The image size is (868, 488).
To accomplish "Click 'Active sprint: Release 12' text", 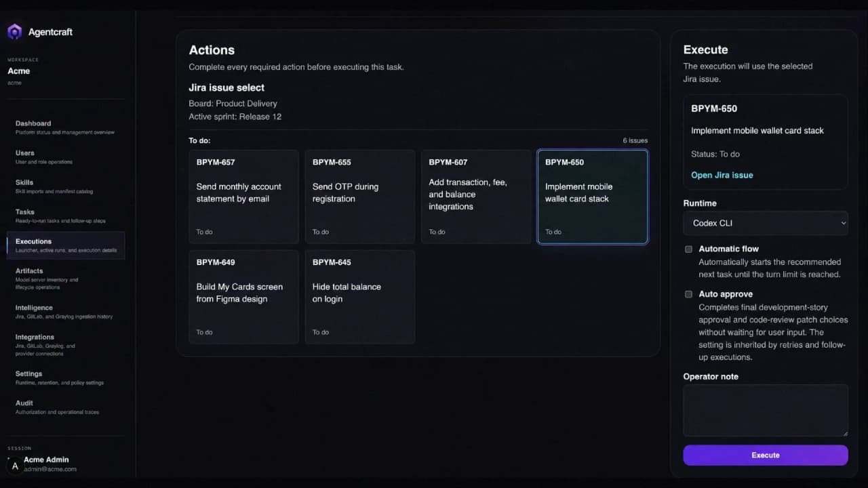I will pyautogui.click(x=235, y=117).
